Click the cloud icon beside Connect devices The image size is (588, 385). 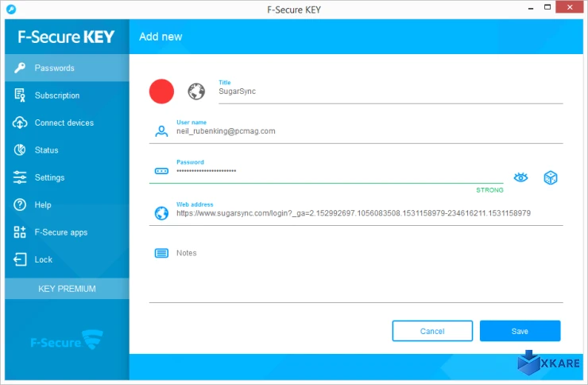(20, 122)
